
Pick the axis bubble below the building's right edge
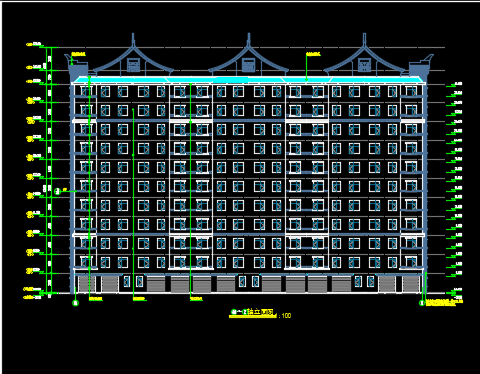pos(422,303)
